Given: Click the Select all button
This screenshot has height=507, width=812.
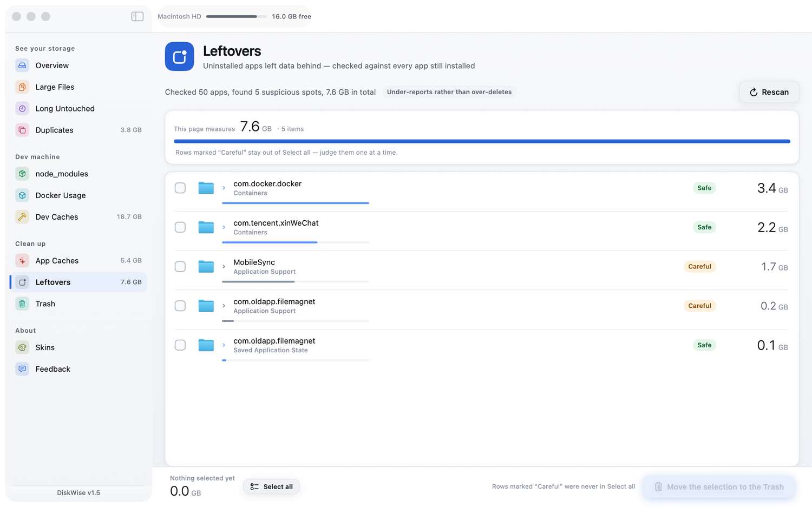Looking at the screenshot, I should [x=271, y=487].
